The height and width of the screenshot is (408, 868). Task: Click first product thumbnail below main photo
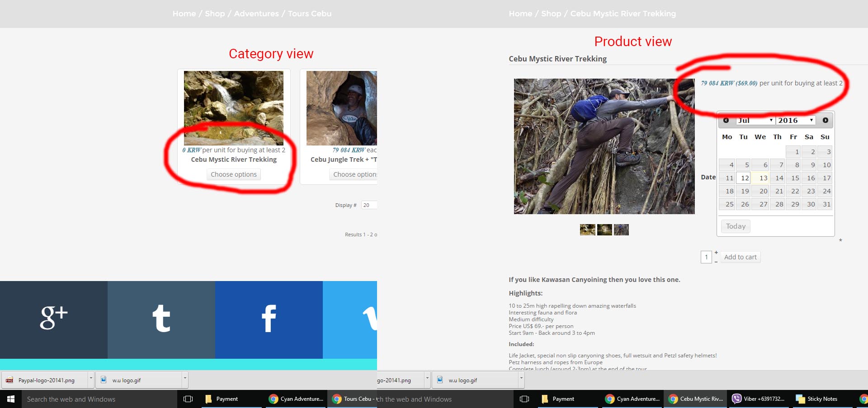pos(587,230)
